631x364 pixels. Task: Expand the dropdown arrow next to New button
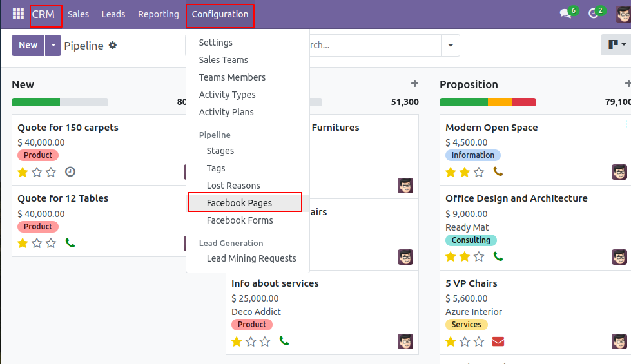53,46
